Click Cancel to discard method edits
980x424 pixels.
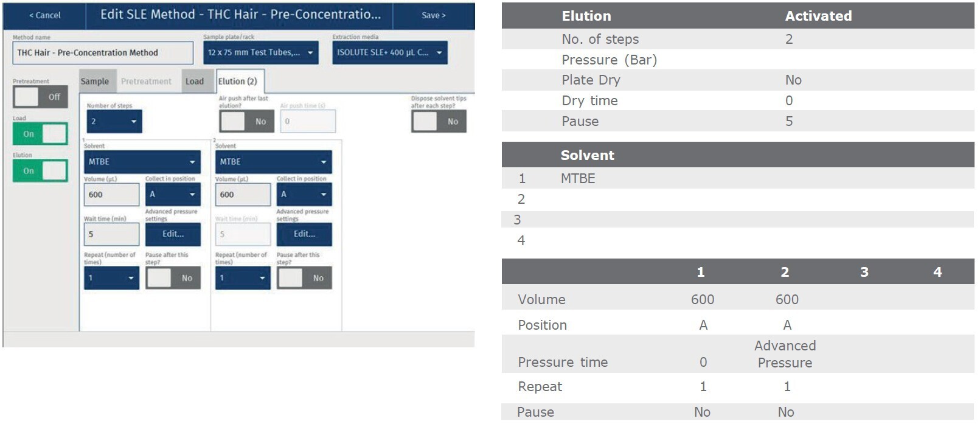coord(45,15)
